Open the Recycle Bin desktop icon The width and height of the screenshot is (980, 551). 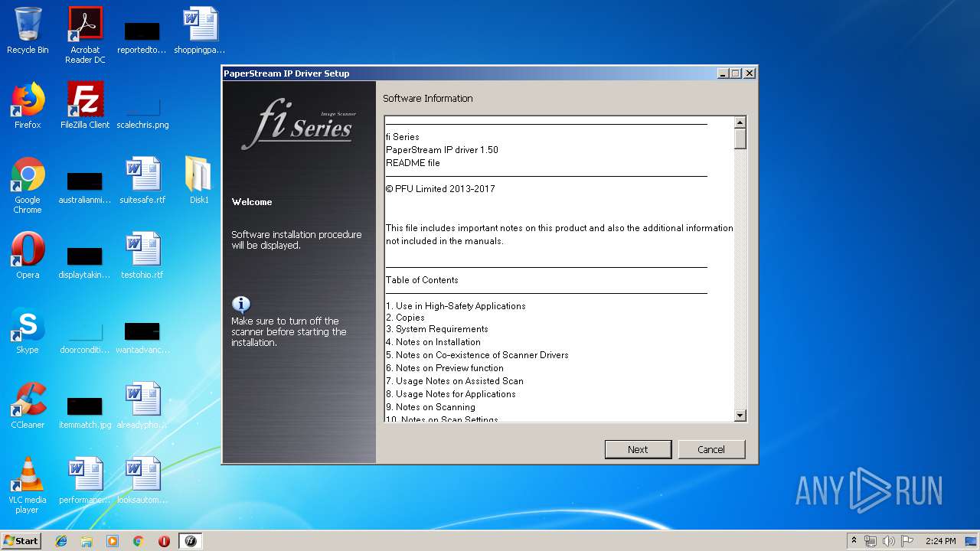pyautogui.click(x=28, y=31)
